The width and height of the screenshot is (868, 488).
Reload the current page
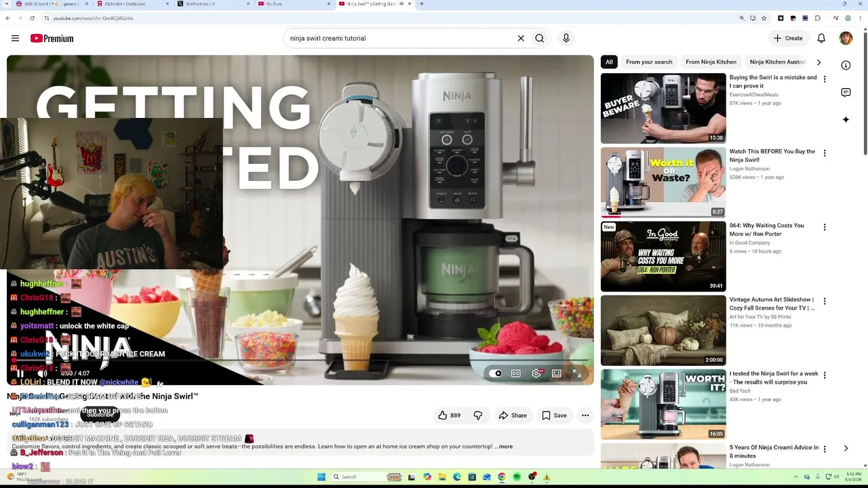[x=32, y=18]
